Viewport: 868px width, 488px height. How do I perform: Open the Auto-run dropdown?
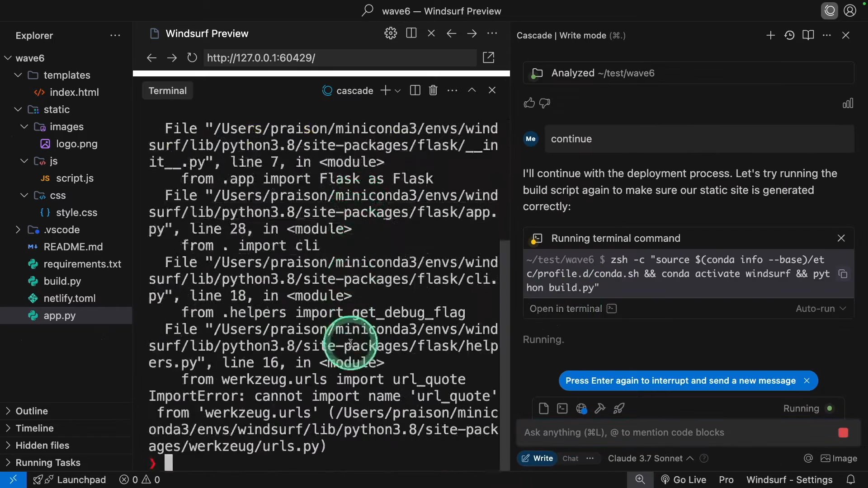coord(821,309)
